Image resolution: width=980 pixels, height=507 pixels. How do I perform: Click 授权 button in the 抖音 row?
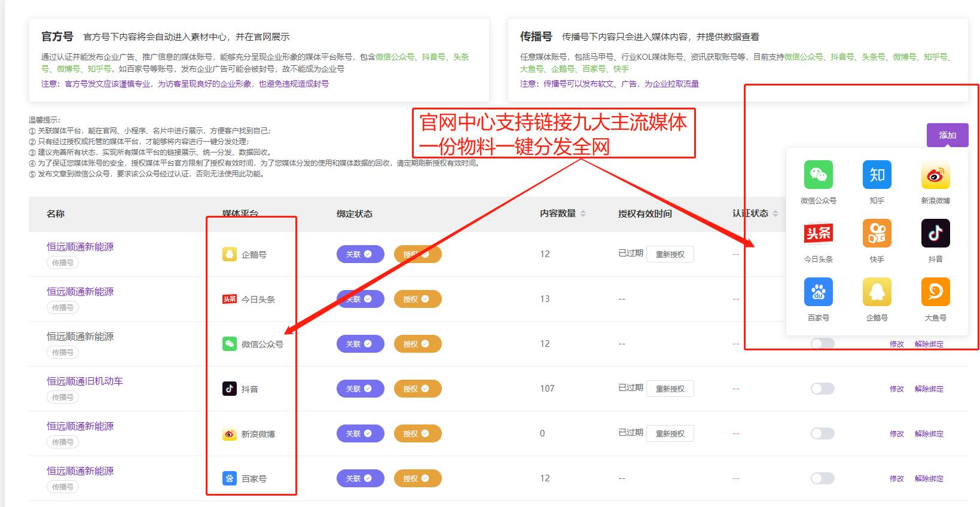click(417, 389)
